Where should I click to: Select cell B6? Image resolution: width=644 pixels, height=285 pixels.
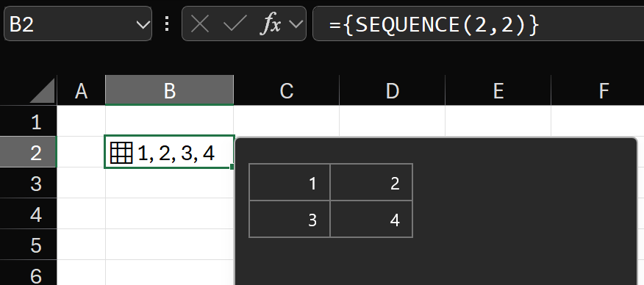[x=170, y=273]
